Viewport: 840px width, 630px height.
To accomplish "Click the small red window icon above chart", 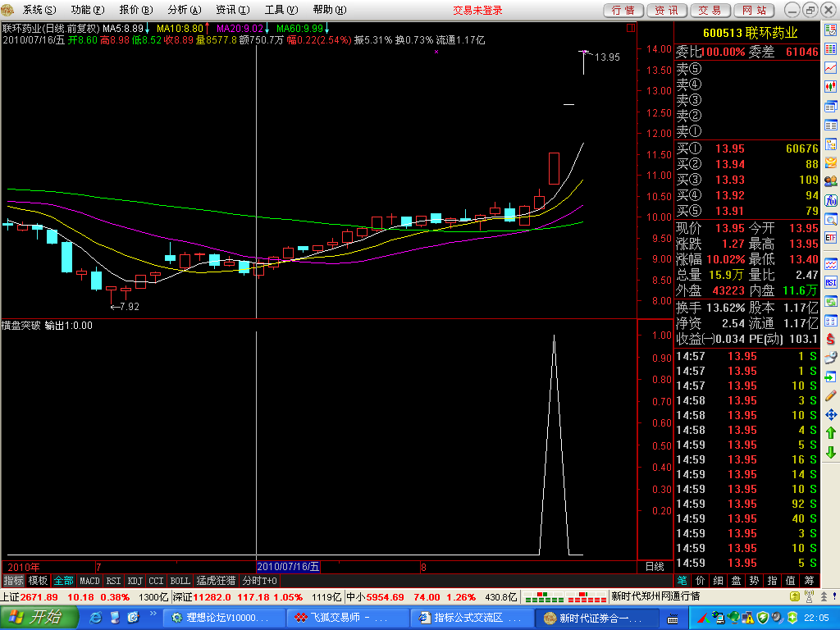I will (x=631, y=28).
